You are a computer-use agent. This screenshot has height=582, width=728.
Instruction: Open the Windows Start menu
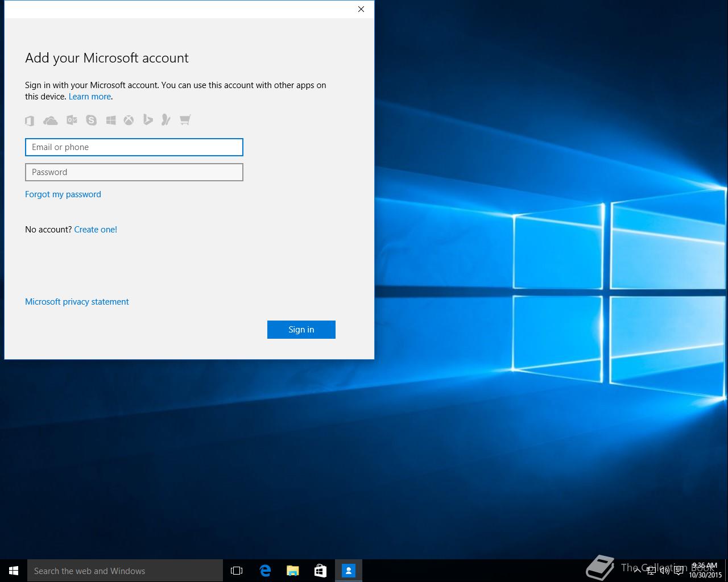[14, 571]
